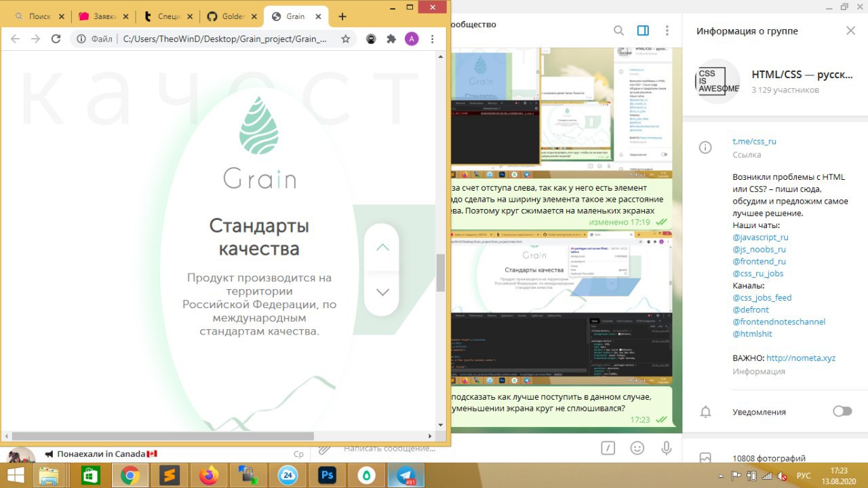The height and width of the screenshot is (488, 868).
Task: Open Windows Start menu
Action: (16, 475)
